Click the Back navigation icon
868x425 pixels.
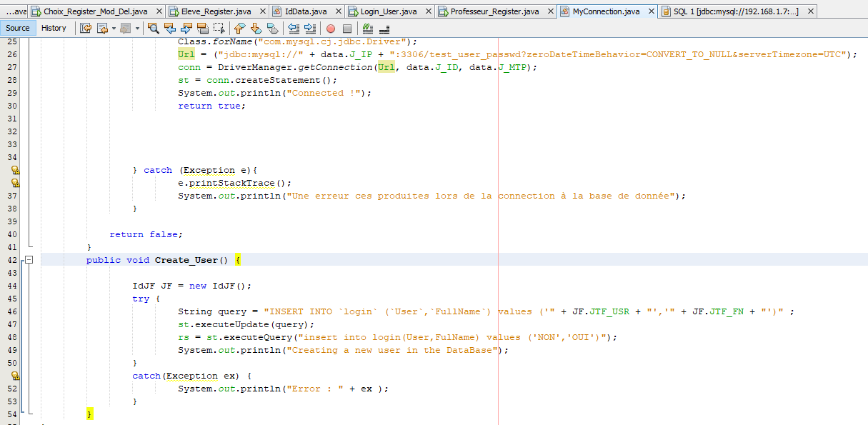pyautogui.click(x=101, y=29)
